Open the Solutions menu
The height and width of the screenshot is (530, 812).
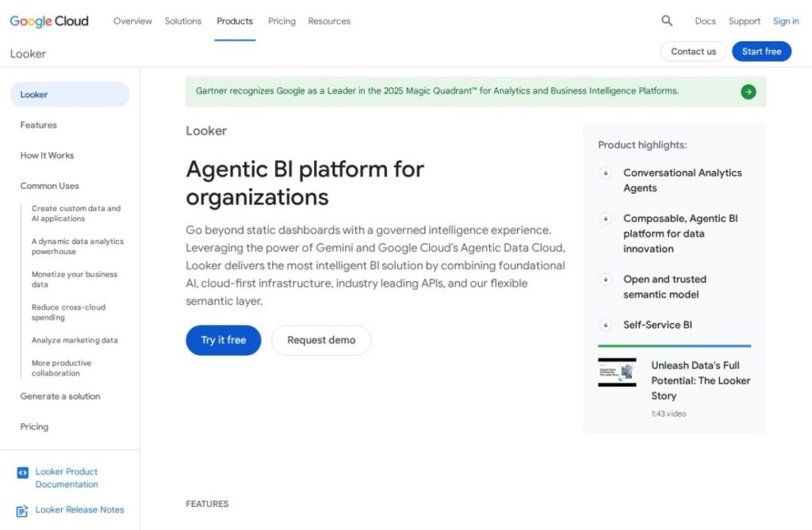(183, 21)
